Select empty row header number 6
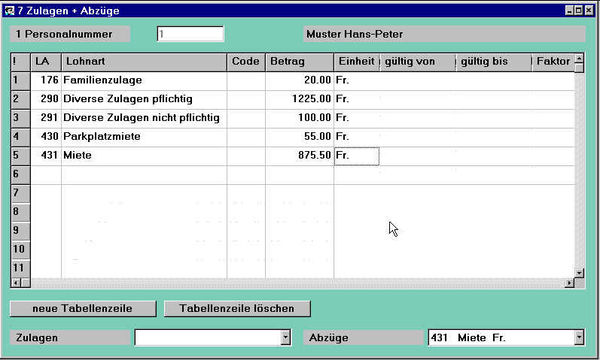Image resolution: width=600 pixels, height=360 pixels. coord(20,174)
